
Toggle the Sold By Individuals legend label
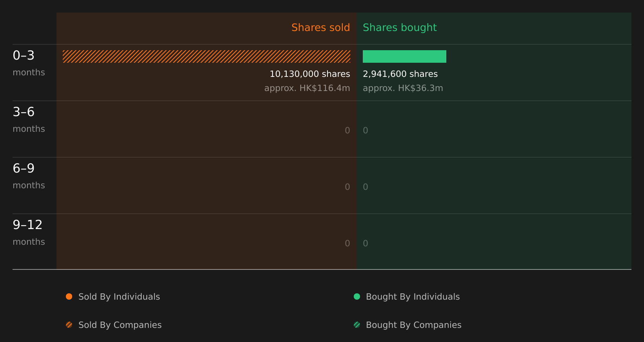(119, 297)
